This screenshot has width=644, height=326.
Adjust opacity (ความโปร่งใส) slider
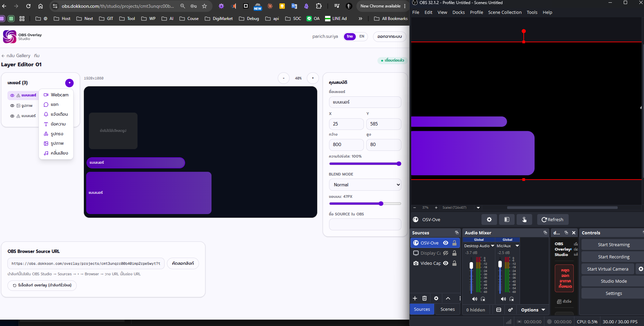point(365,164)
